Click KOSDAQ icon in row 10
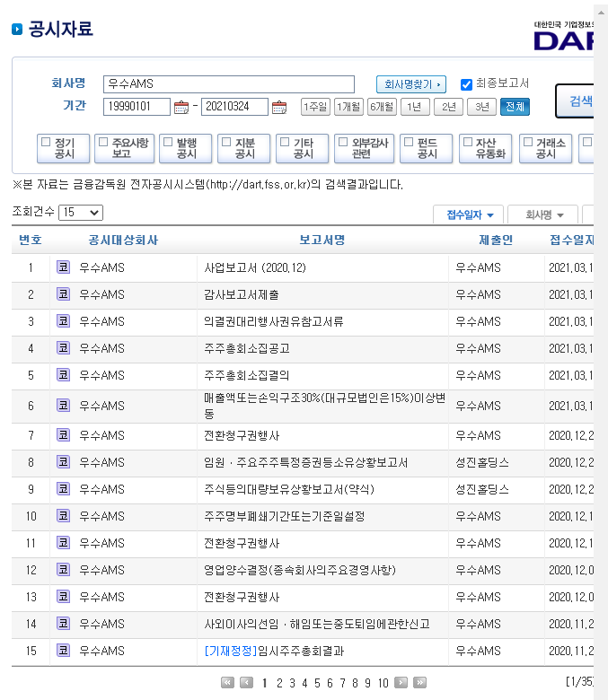 pyautogui.click(x=63, y=516)
